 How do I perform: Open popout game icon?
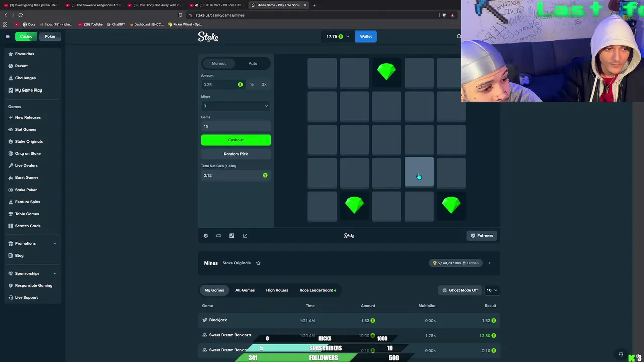point(245,236)
